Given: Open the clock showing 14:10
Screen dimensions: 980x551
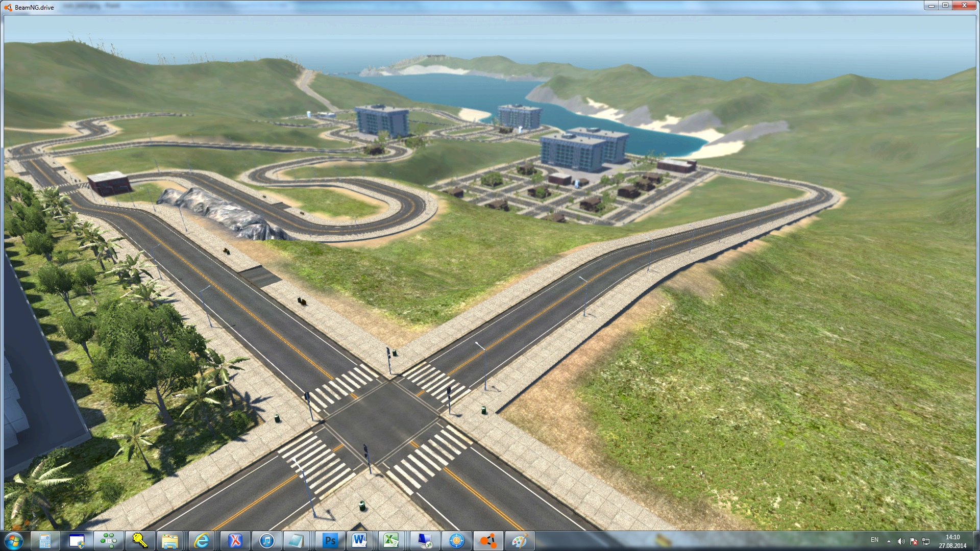Looking at the screenshot, I should tap(952, 541).
